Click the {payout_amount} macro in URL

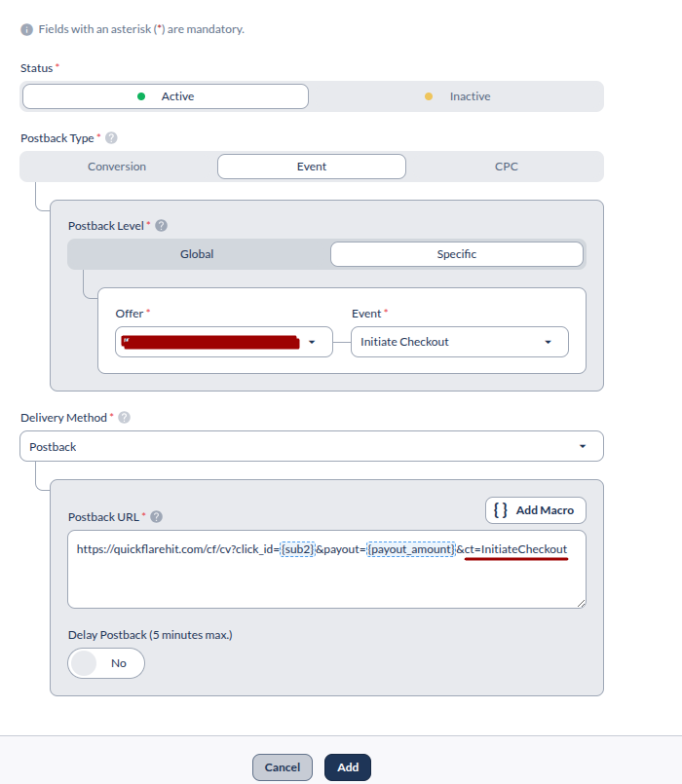(411, 549)
